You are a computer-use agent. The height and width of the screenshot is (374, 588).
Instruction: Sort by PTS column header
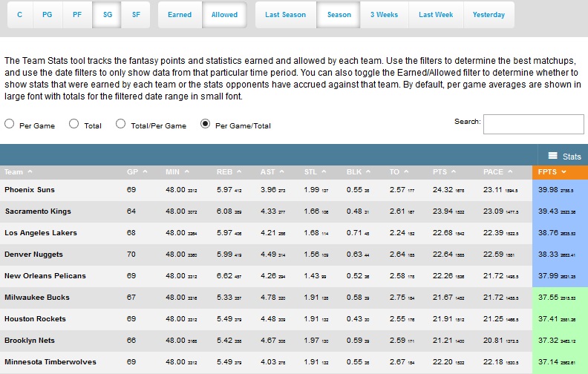[x=444, y=172]
